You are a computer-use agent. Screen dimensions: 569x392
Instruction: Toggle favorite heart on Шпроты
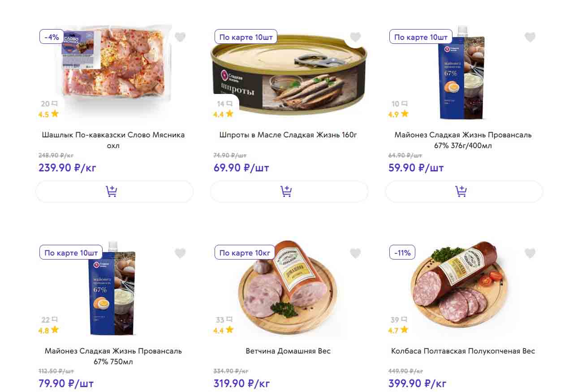(355, 37)
